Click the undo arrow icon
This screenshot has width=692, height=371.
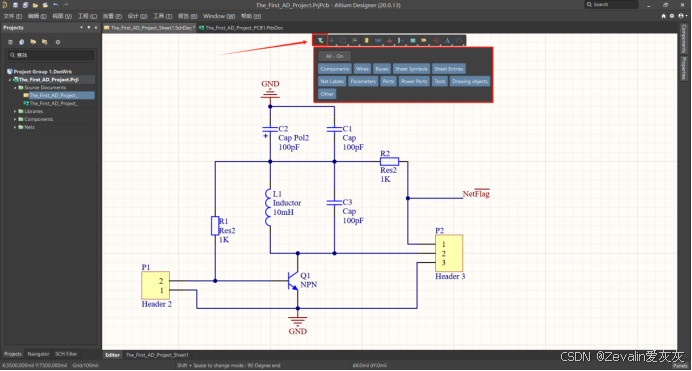click(56, 5)
